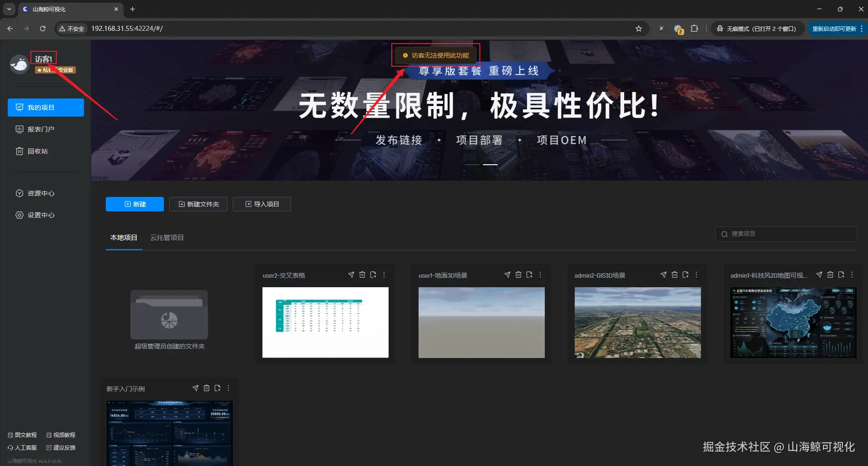
Task: Click the 搜索项目 search field
Action: point(786,234)
